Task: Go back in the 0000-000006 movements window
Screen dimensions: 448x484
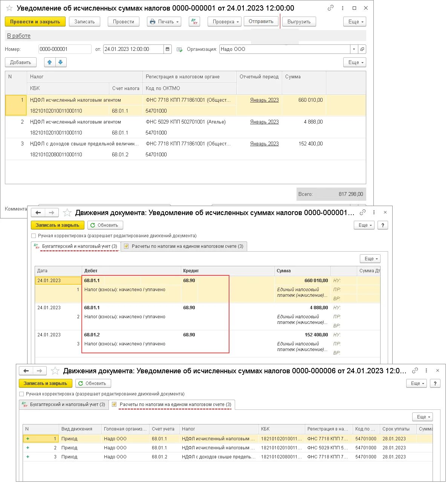Action: click(x=26, y=371)
